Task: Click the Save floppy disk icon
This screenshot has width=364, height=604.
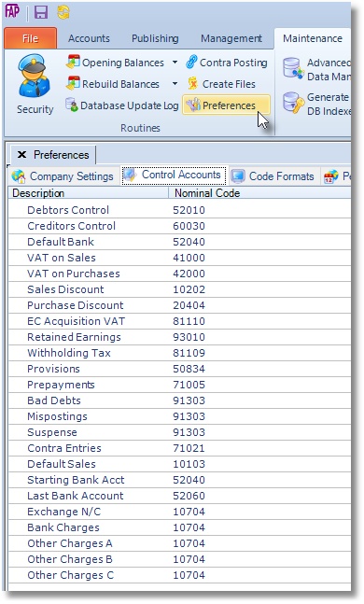Action: point(41,12)
